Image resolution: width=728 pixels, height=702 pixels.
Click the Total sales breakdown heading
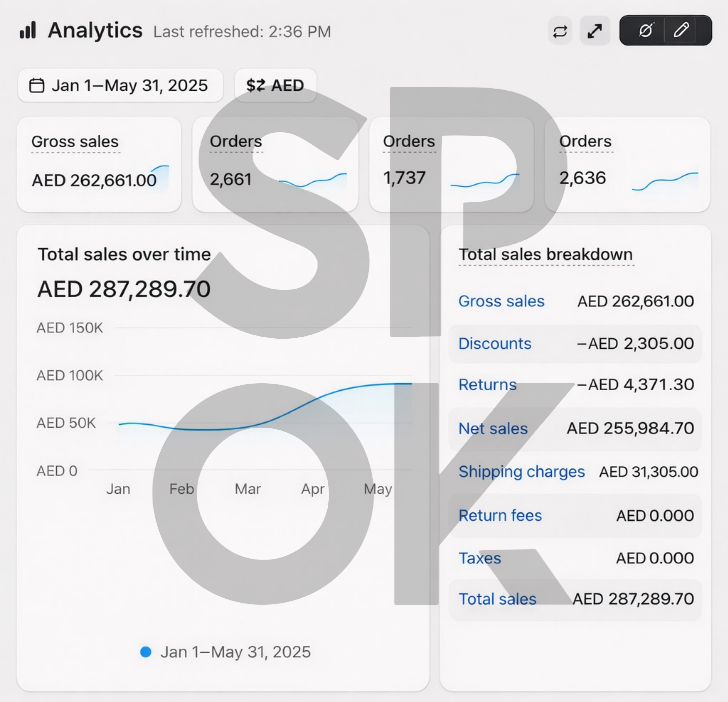point(545,255)
